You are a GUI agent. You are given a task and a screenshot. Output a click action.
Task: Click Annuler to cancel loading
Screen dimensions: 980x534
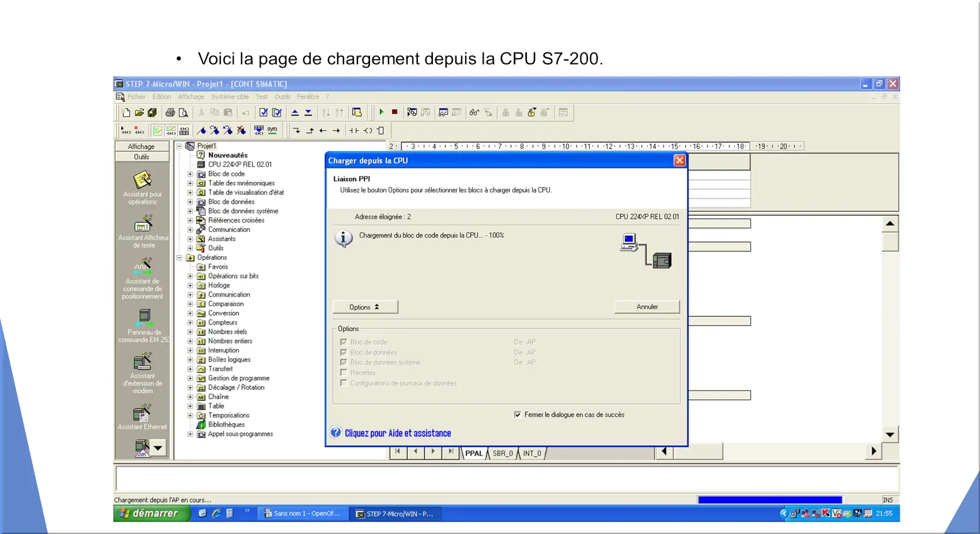647,307
